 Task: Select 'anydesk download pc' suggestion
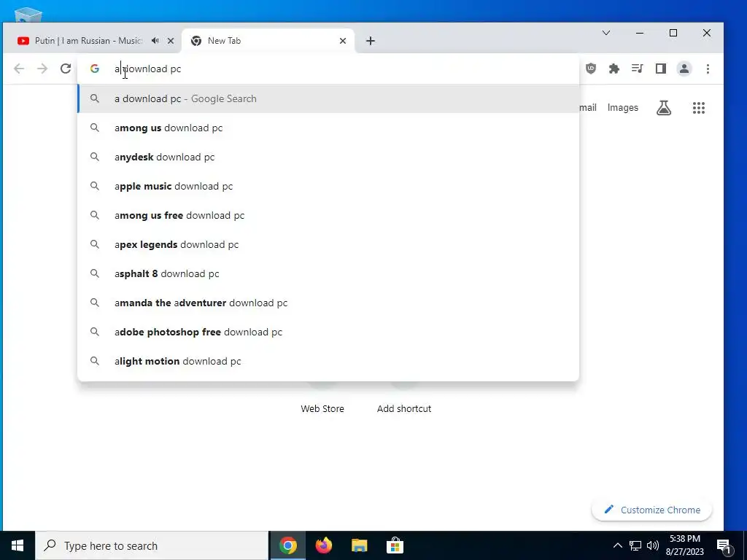(x=328, y=157)
